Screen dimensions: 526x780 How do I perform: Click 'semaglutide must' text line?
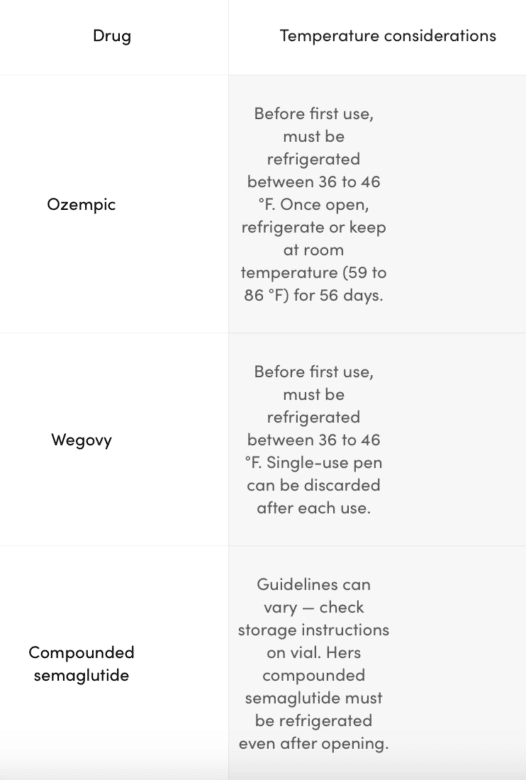click(x=314, y=698)
